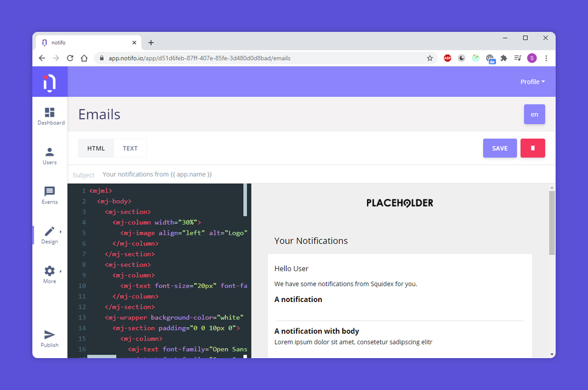The image size is (588, 390).
Task: Switch to the HTML tab
Action: (96, 148)
